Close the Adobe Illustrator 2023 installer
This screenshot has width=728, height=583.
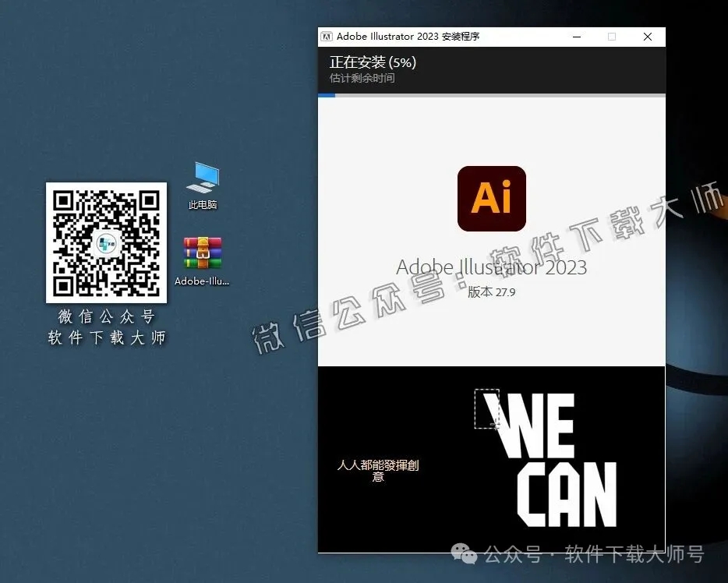click(x=647, y=36)
